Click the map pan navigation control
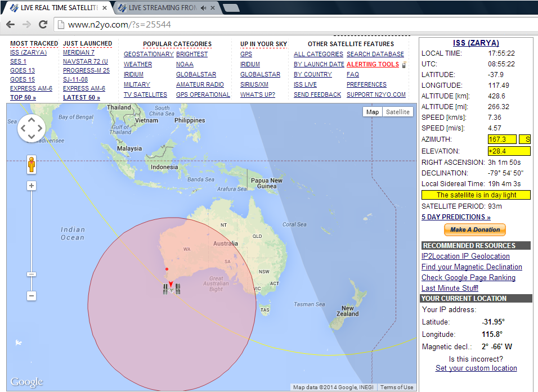Screen dimensions: 538x392 pos(32,128)
